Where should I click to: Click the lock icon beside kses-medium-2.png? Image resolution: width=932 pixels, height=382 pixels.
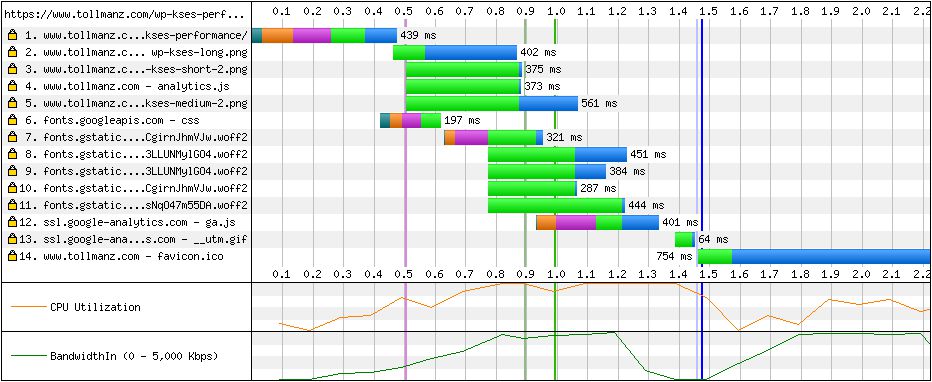tap(12, 103)
